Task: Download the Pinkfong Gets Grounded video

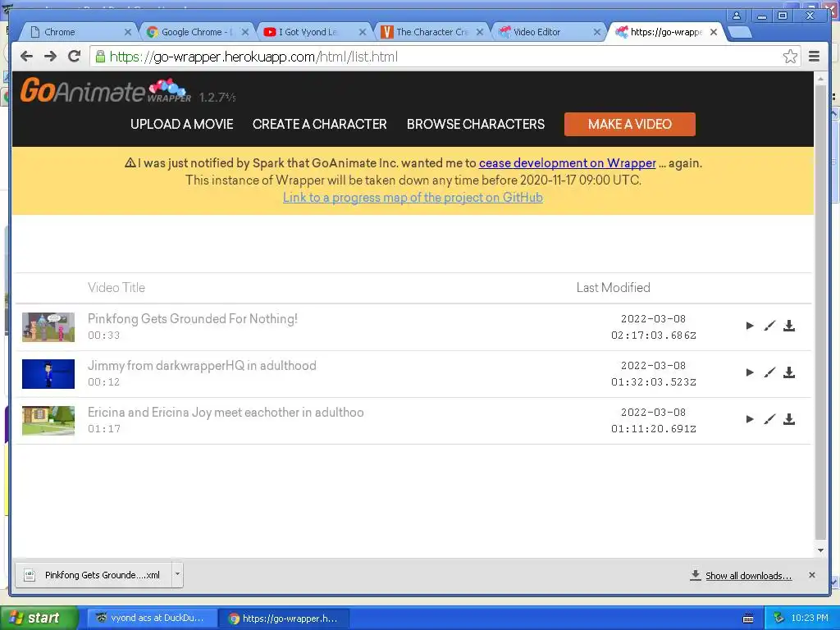Action: (x=789, y=326)
